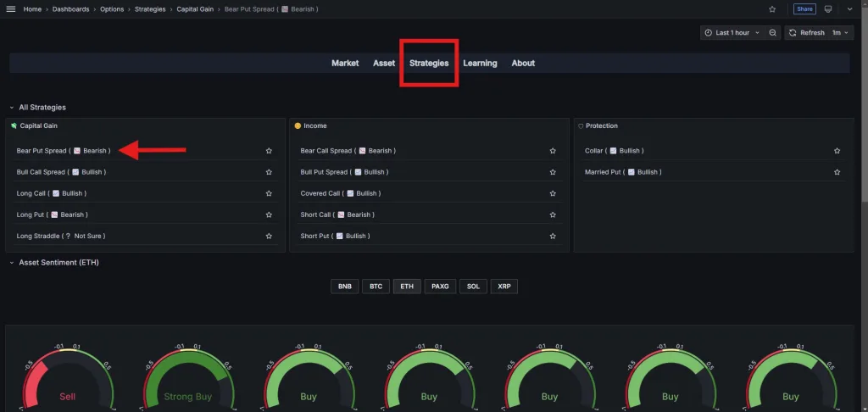Open Short Put strategy
Screen dimensions: 868x412
pyautogui.click(x=336, y=236)
